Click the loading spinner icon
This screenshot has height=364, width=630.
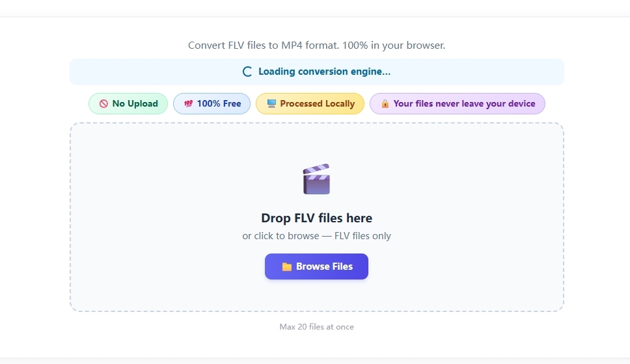pyautogui.click(x=247, y=72)
